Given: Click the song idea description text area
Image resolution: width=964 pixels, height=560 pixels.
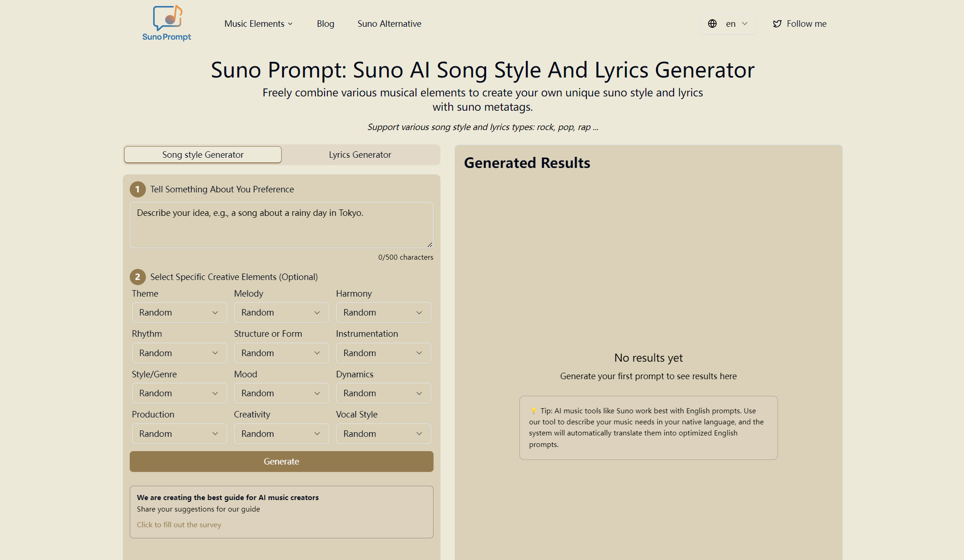Looking at the screenshot, I should click(x=281, y=225).
